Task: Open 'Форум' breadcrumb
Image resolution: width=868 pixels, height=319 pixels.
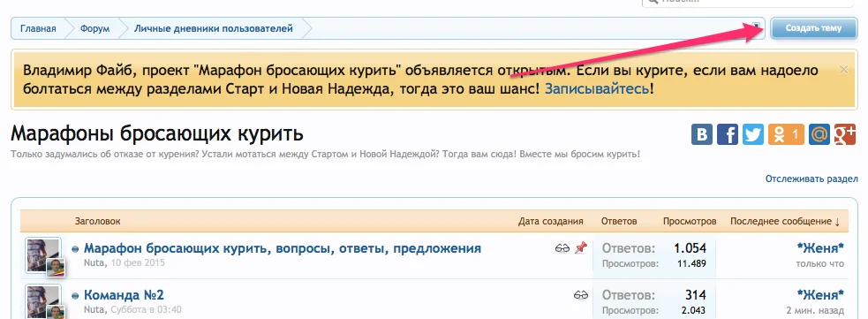Action: [94, 28]
